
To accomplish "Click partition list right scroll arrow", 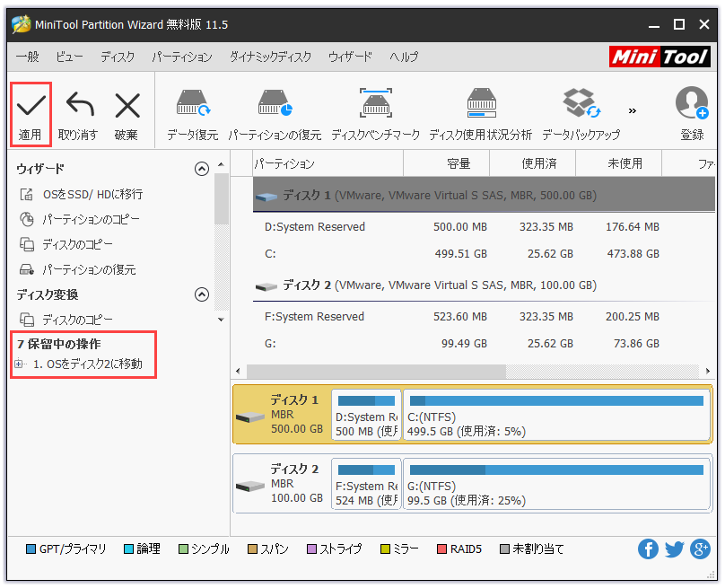I will (x=707, y=371).
